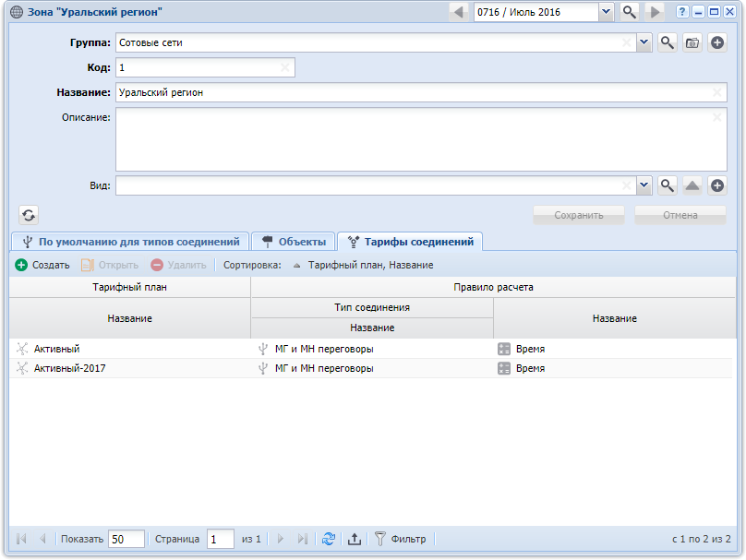Select the Активный-2017 row
Image resolution: width=746 pixels, height=560 pixels.
tap(370, 368)
